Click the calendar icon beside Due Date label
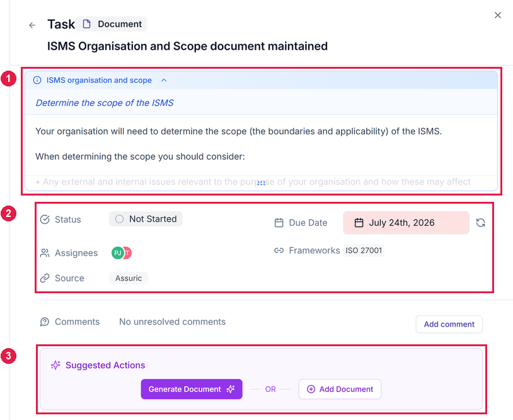Screen dimensions: 513x420 [x=279, y=223]
